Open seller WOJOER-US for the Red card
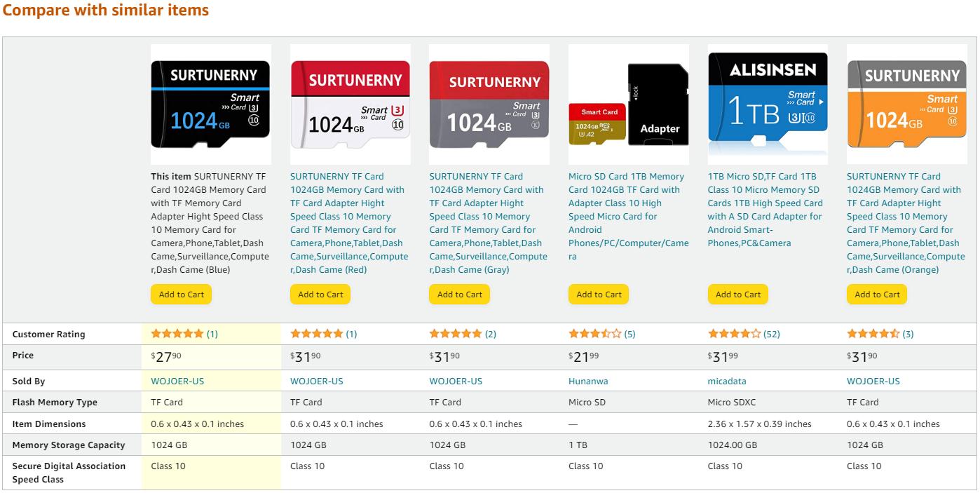980x493 pixels. tap(317, 381)
